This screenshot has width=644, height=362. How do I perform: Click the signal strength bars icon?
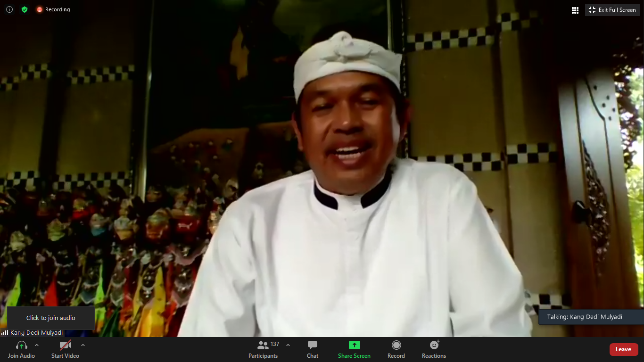[x=5, y=333]
